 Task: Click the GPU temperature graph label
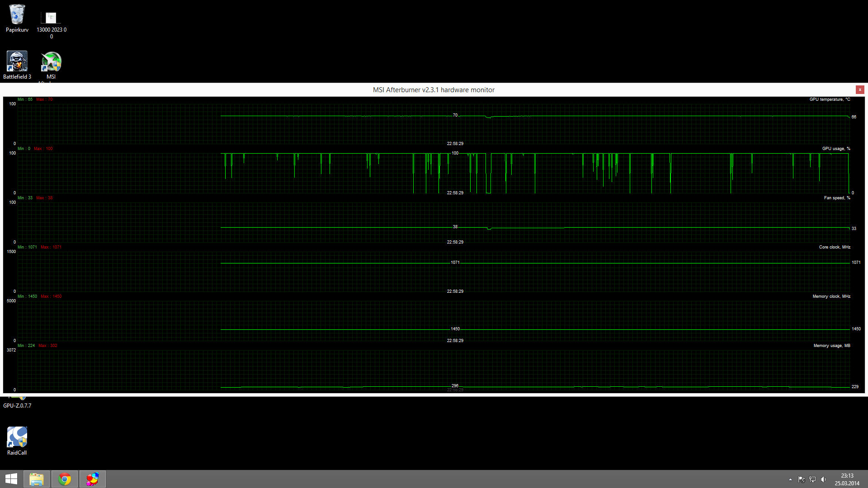(x=830, y=99)
